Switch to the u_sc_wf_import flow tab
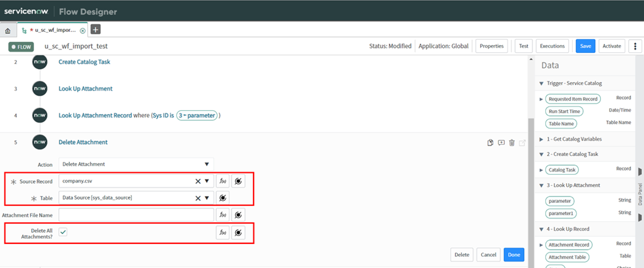644x268 pixels. point(52,31)
